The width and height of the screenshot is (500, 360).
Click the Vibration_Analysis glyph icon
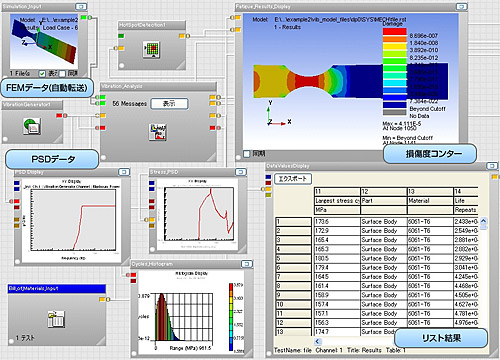pyautogui.click(x=158, y=132)
